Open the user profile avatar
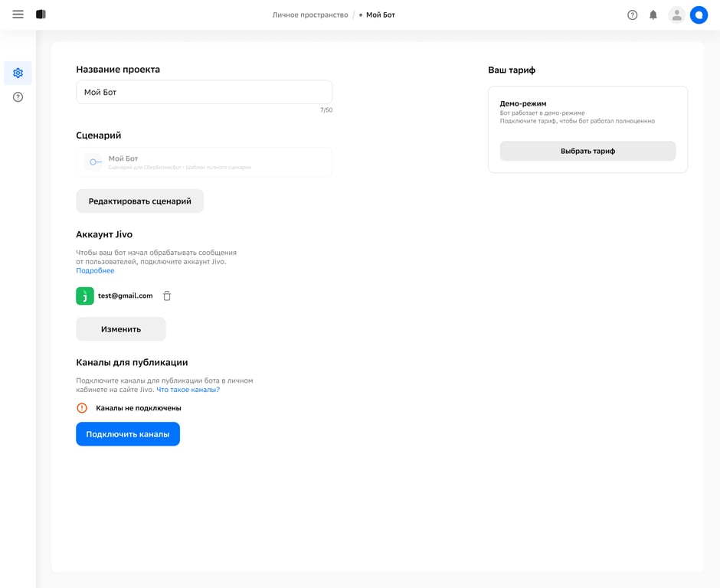Viewport: 720px width, 588px height. point(676,15)
